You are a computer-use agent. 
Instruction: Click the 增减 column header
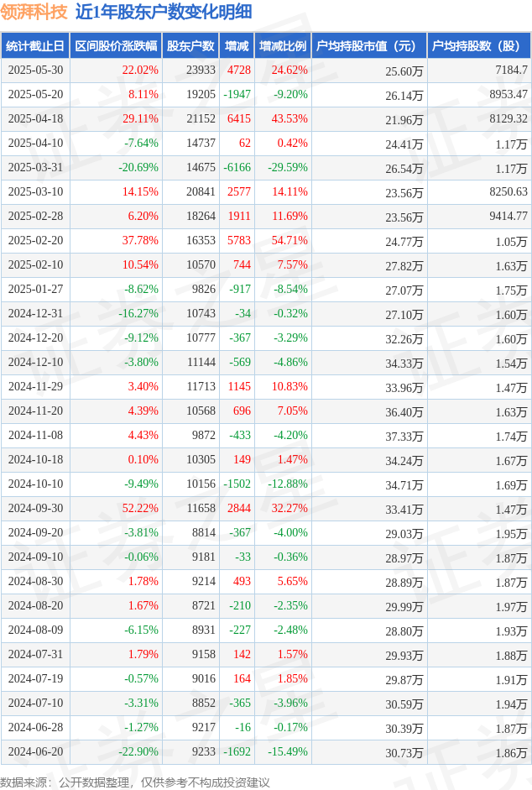point(237,46)
